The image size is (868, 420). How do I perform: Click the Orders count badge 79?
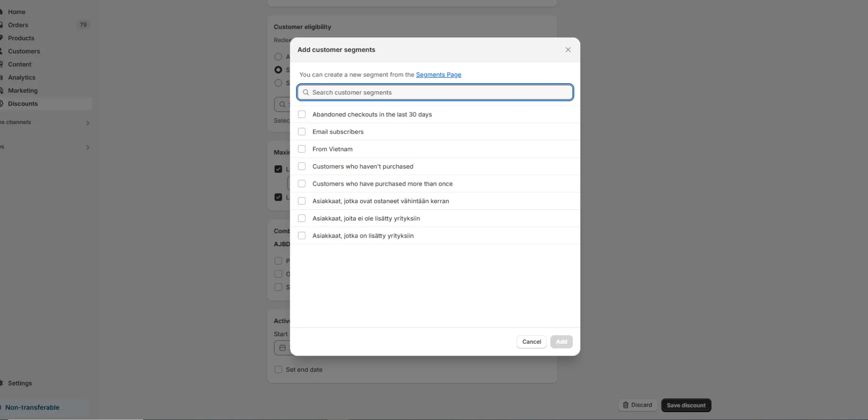point(83,25)
